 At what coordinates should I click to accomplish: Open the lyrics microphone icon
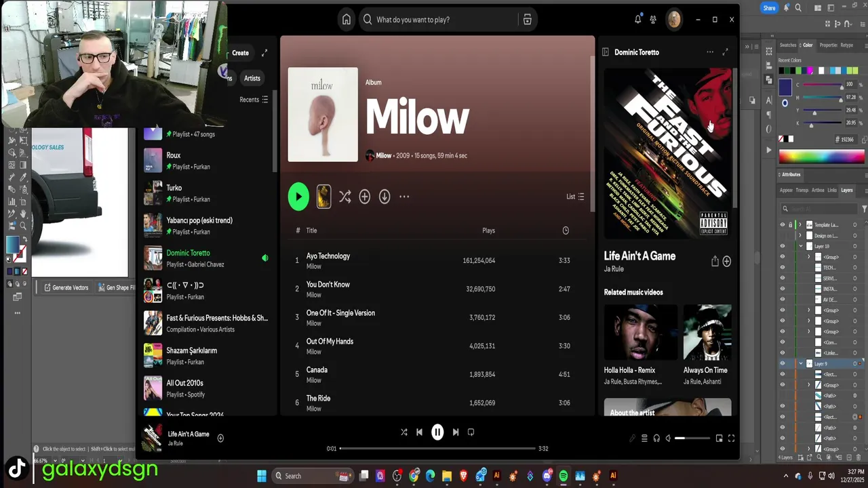click(x=632, y=439)
